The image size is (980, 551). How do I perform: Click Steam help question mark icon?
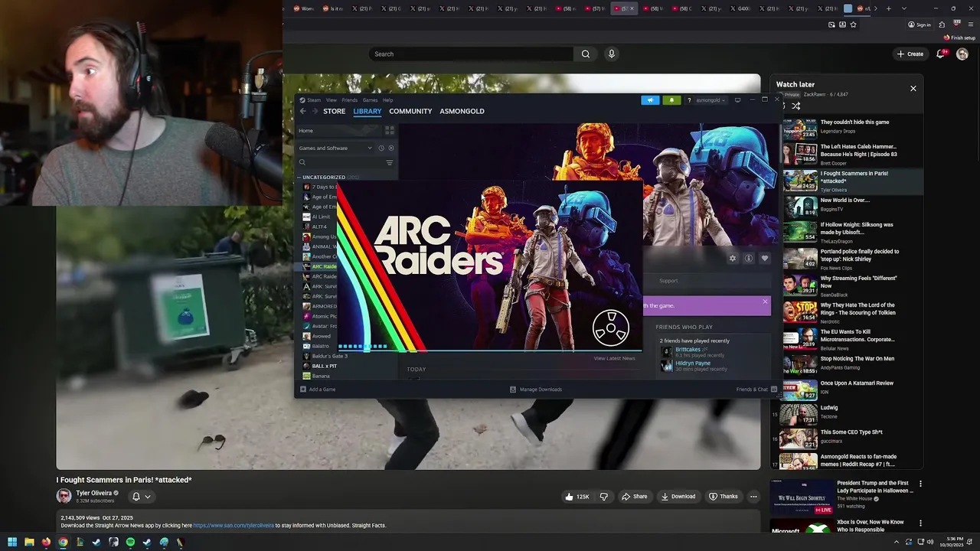[688, 100]
